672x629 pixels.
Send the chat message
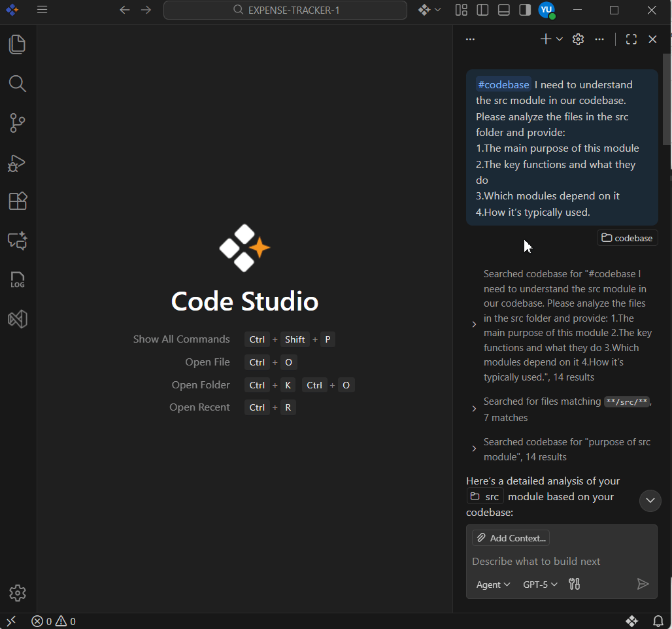(643, 584)
